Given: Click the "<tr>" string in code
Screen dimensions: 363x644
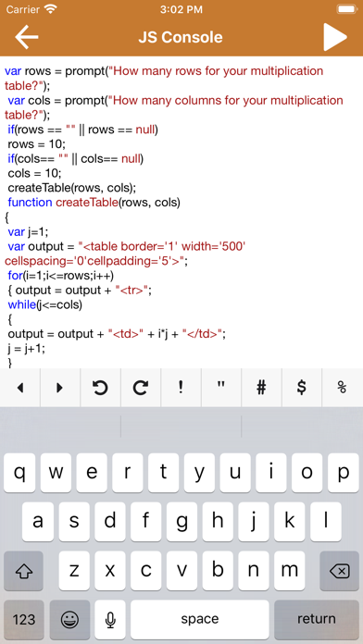Looking at the screenshot, I should [x=131, y=290].
